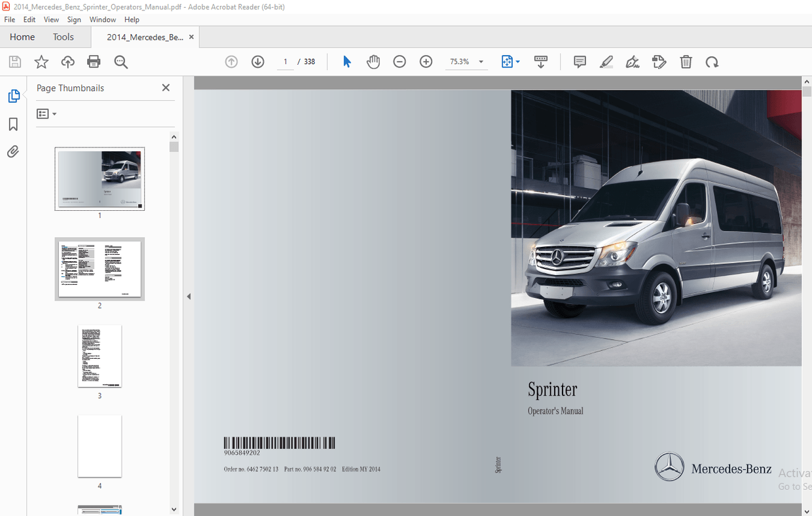Enable two-page scrolling view mode

click(x=541, y=62)
